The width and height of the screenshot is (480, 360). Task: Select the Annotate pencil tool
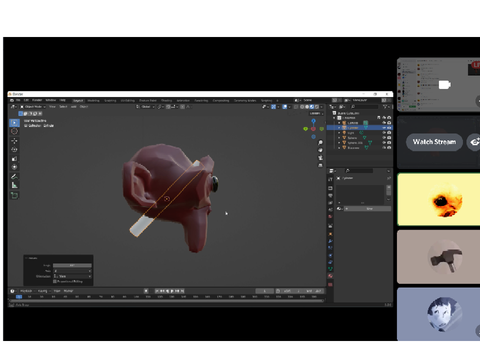14,176
